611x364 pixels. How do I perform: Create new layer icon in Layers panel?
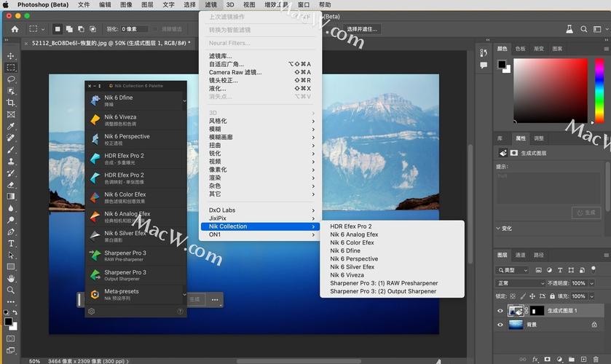[x=583, y=360]
